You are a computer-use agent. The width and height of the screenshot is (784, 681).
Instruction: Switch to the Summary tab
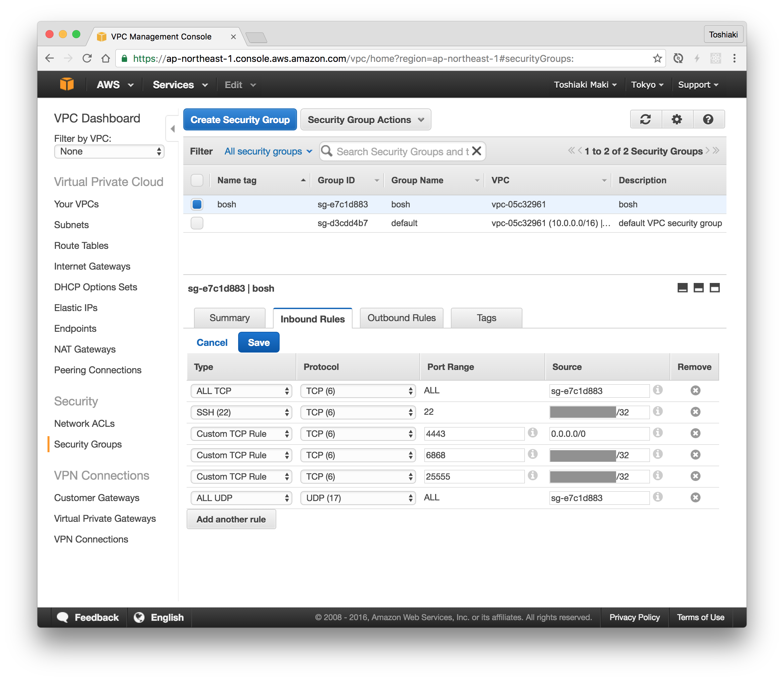pyautogui.click(x=229, y=318)
